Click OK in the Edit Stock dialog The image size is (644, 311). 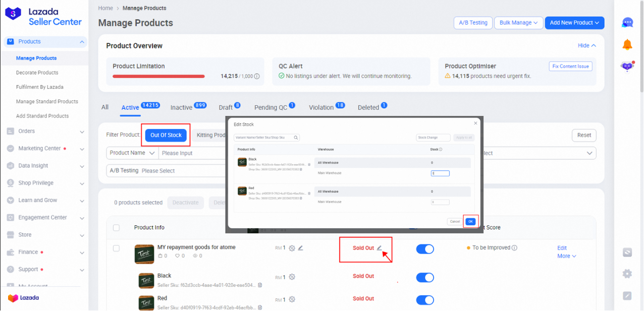[470, 221]
